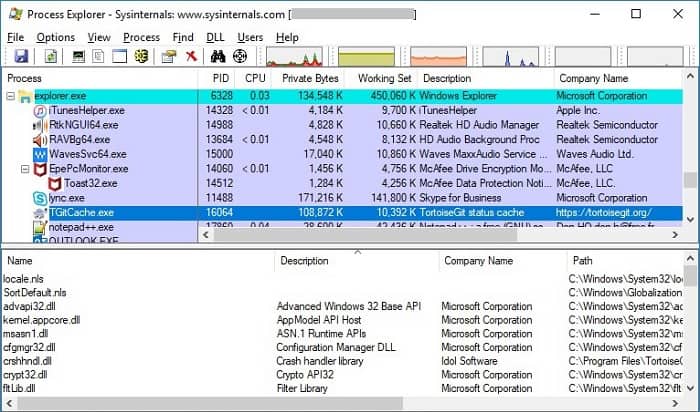Click the notepad++.exe icon
Screen dimensions: 700x412
pyautogui.click(x=40, y=228)
